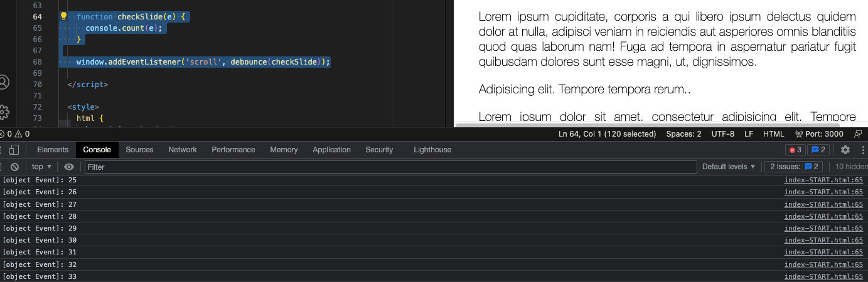Open the Memory tab
Viewport: 868px width, 282px height.
click(x=284, y=150)
